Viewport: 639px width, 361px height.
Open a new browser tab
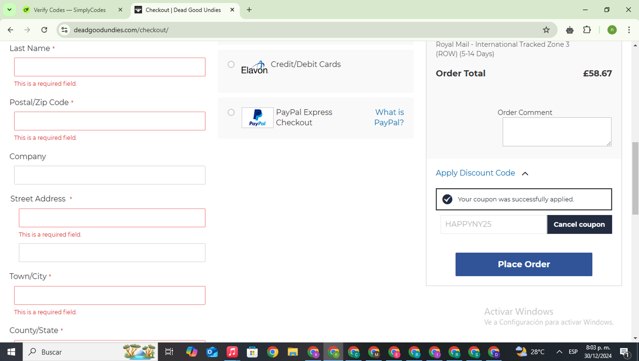click(249, 10)
